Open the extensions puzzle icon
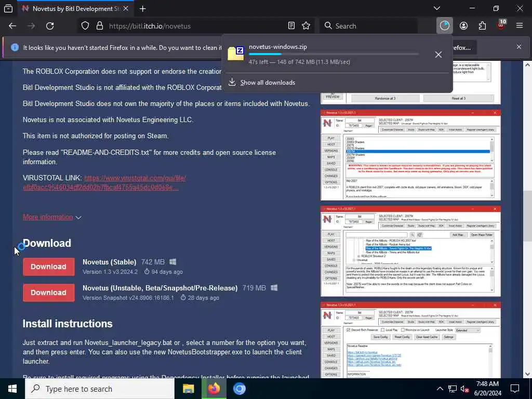Viewport: 532px width, 399px height. point(482,26)
